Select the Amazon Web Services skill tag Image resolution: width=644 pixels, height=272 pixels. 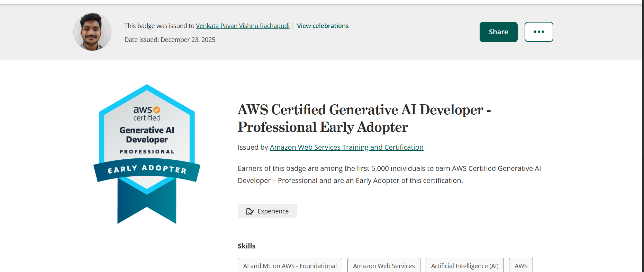click(384, 265)
